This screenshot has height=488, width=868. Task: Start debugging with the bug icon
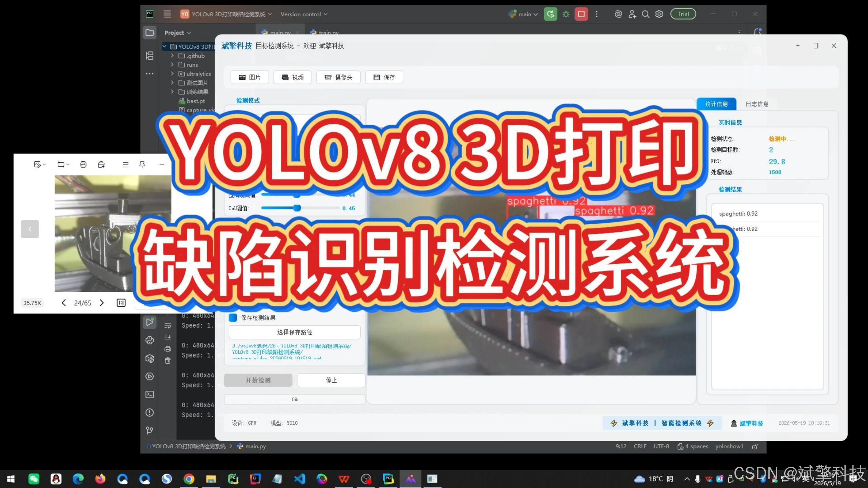click(x=566, y=14)
